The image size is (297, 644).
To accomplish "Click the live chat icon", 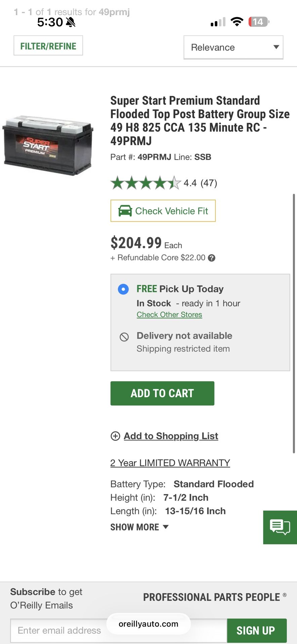I will (x=280, y=527).
